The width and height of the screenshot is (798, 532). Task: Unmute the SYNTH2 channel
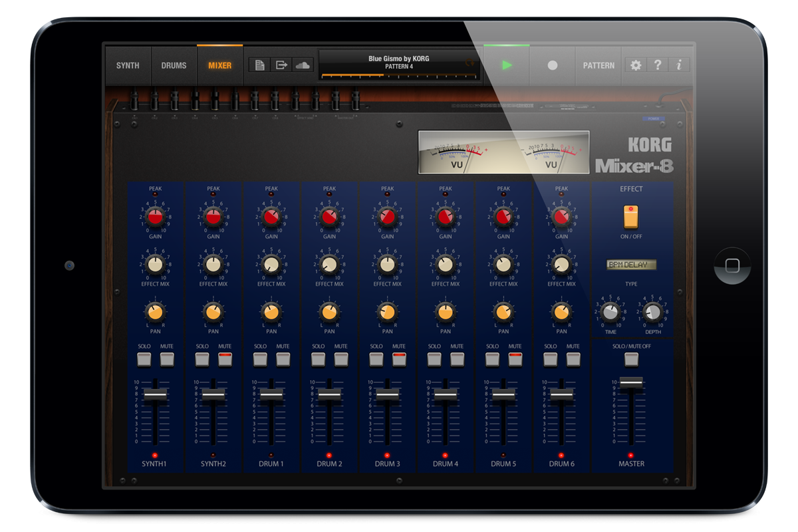(225, 359)
